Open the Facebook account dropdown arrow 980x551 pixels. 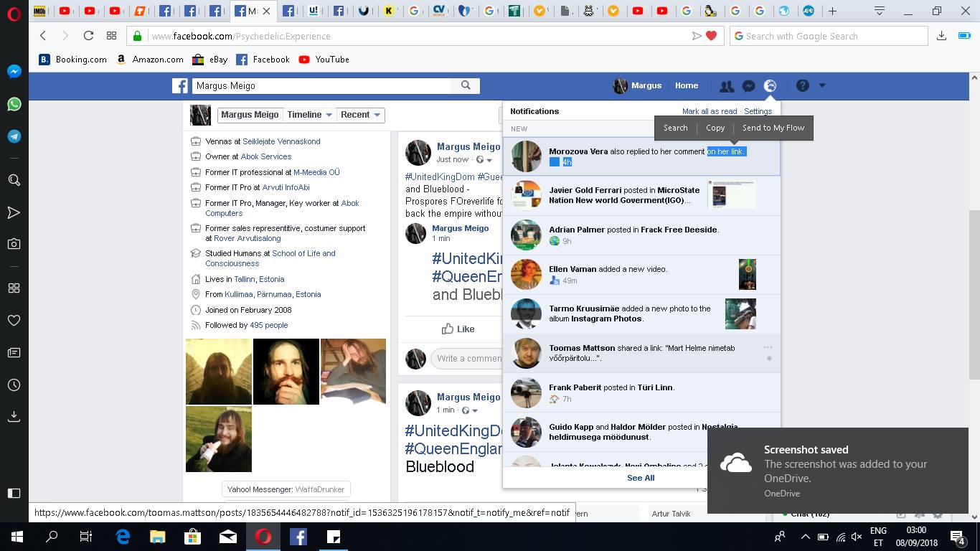pyautogui.click(x=822, y=85)
